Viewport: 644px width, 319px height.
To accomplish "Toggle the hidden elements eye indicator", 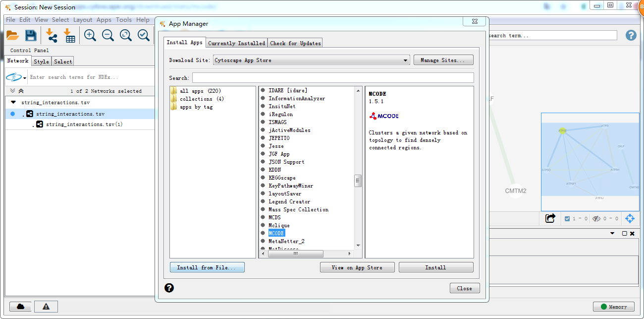I will (x=596, y=217).
